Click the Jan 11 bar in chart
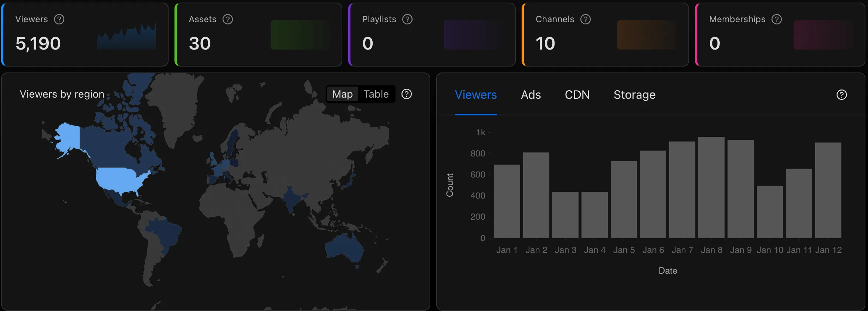 coord(799,203)
